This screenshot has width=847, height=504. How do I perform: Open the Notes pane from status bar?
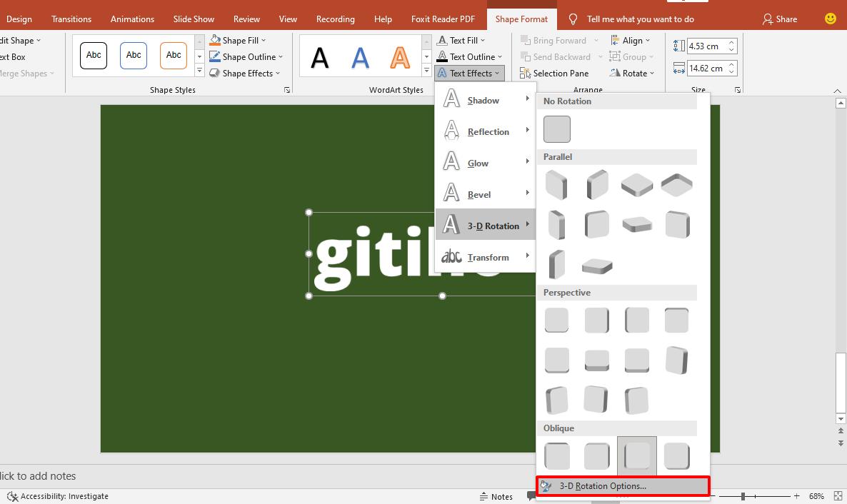tap(496, 496)
